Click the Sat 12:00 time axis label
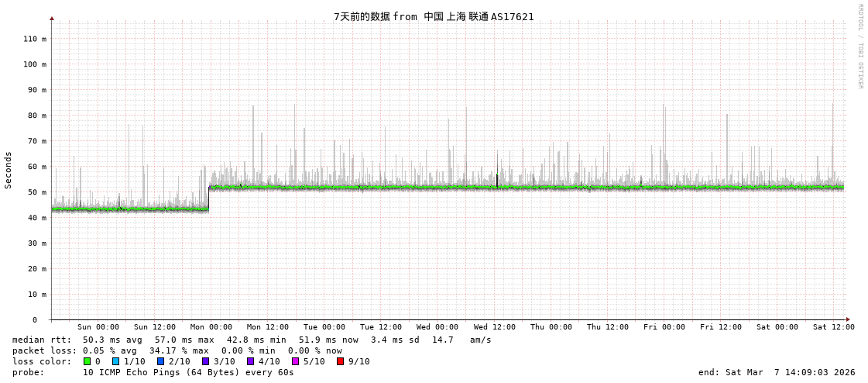The height and width of the screenshot is (383, 868). [834, 327]
